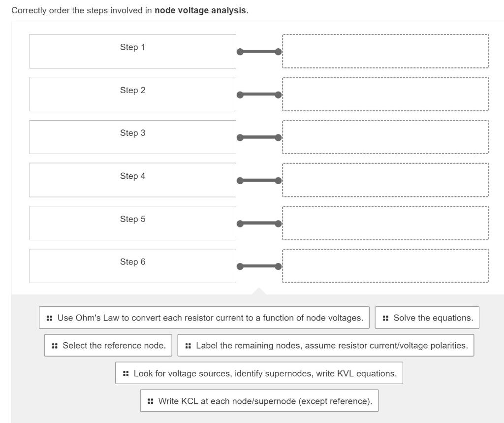Click the drag handle on "Select the reference node" tile
Image resolution: width=504 pixels, height=423 pixels.
tap(56, 345)
